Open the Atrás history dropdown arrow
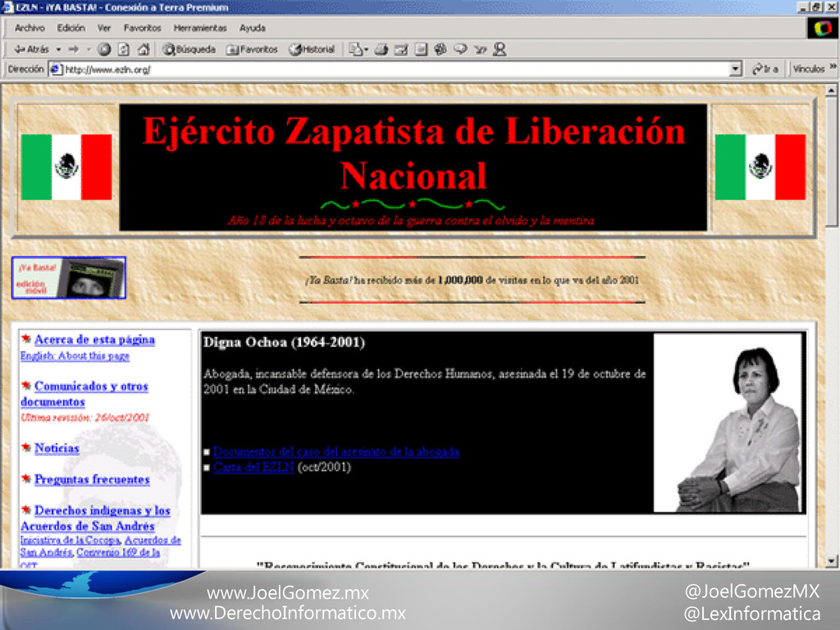The image size is (840, 630). (x=58, y=49)
